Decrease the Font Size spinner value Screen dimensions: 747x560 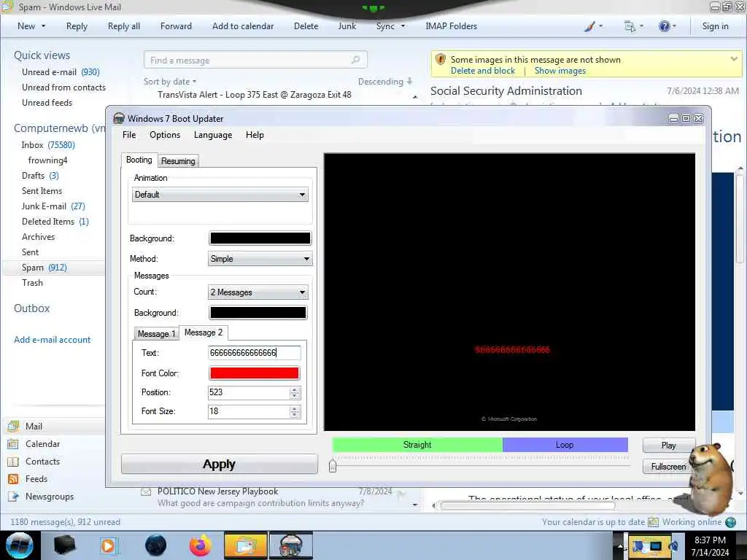295,415
